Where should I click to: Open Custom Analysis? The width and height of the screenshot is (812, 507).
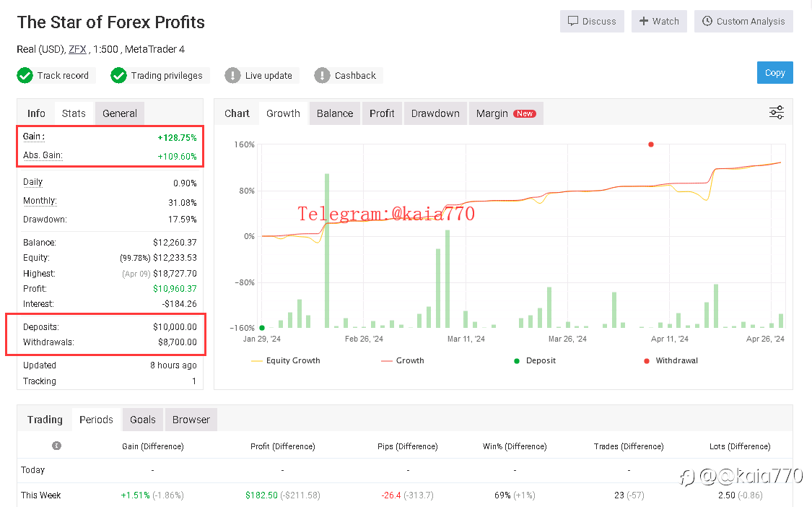743,21
